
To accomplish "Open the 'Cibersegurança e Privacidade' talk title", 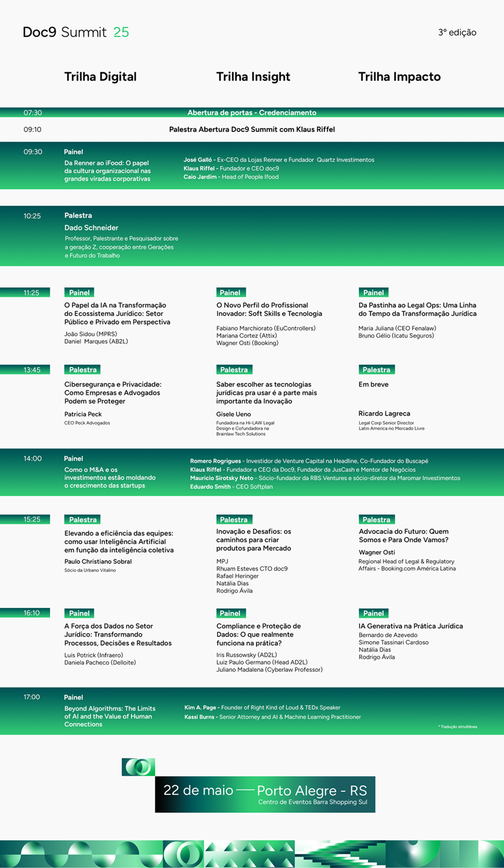I will pos(112,393).
